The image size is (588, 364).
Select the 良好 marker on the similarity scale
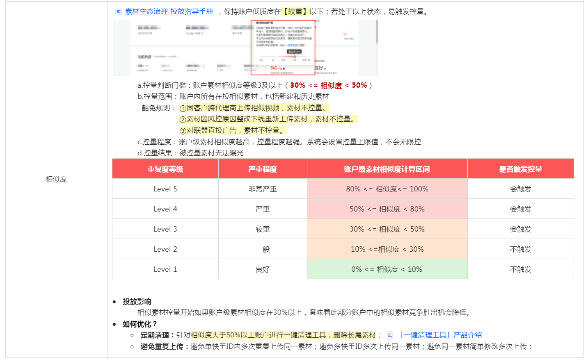[x=262, y=57]
